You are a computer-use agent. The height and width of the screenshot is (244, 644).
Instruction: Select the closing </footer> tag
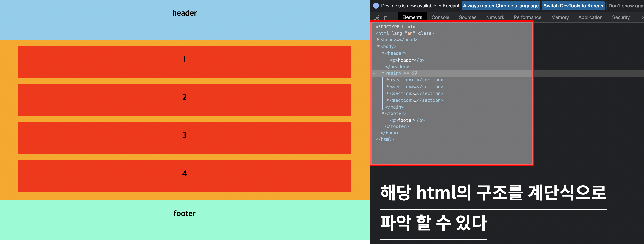pos(397,126)
